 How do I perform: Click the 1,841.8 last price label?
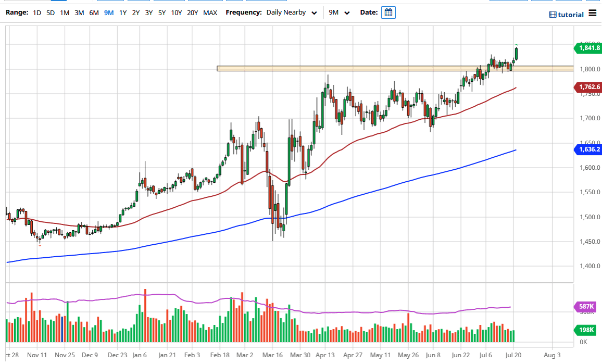click(587, 48)
